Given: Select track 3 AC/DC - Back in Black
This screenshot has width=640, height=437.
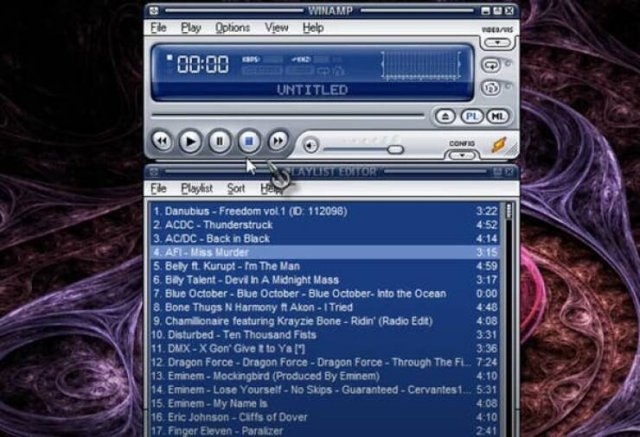Looking at the screenshot, I should click(325, 239).
